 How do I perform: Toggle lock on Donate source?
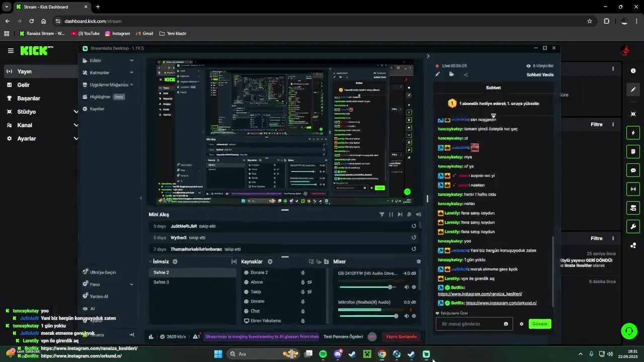tap(302, 301)
